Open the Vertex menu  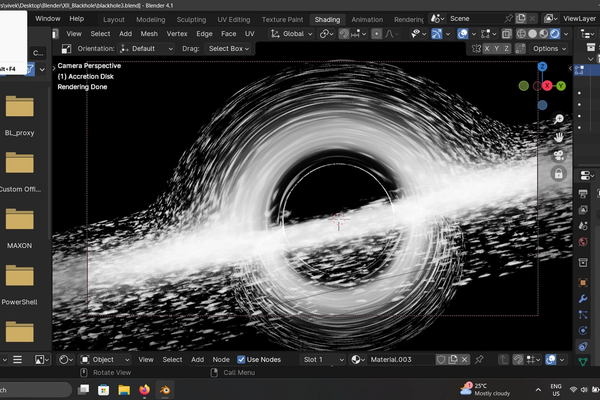(x=177, y=33)
